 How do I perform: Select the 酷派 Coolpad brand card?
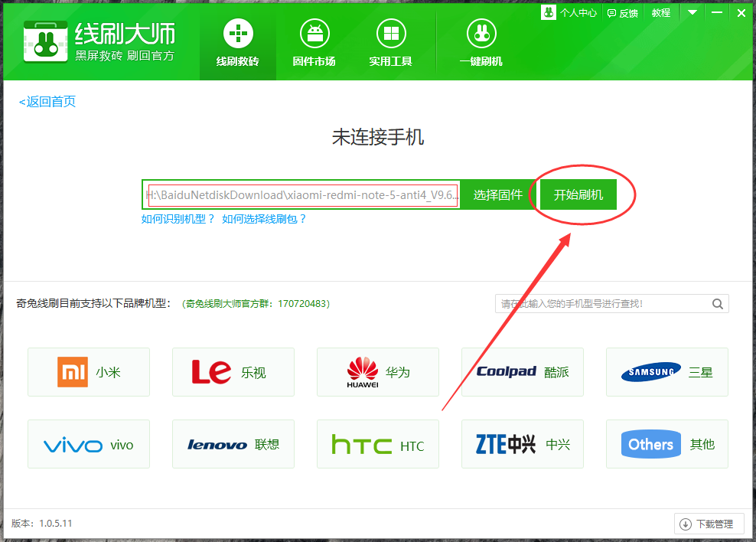523,372
